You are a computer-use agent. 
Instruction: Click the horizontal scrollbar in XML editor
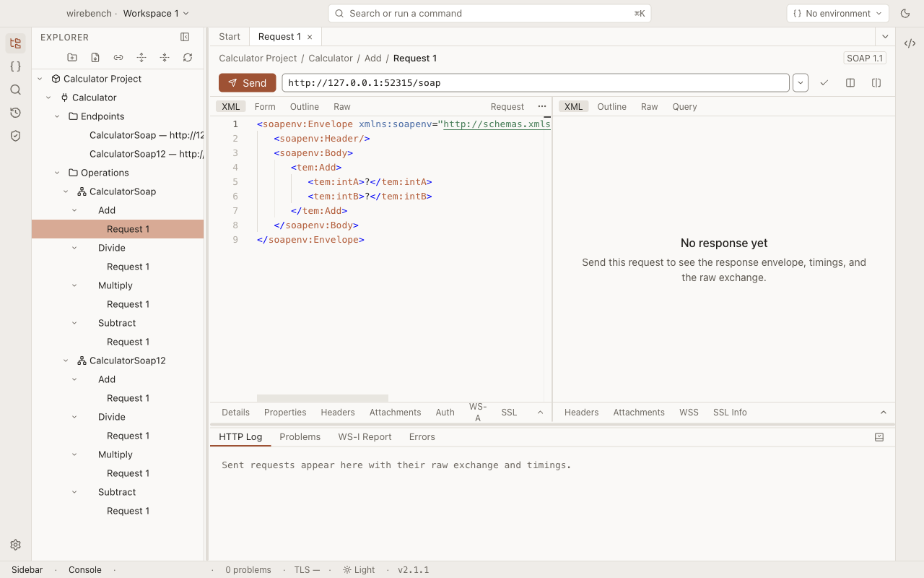click(323, 398)
